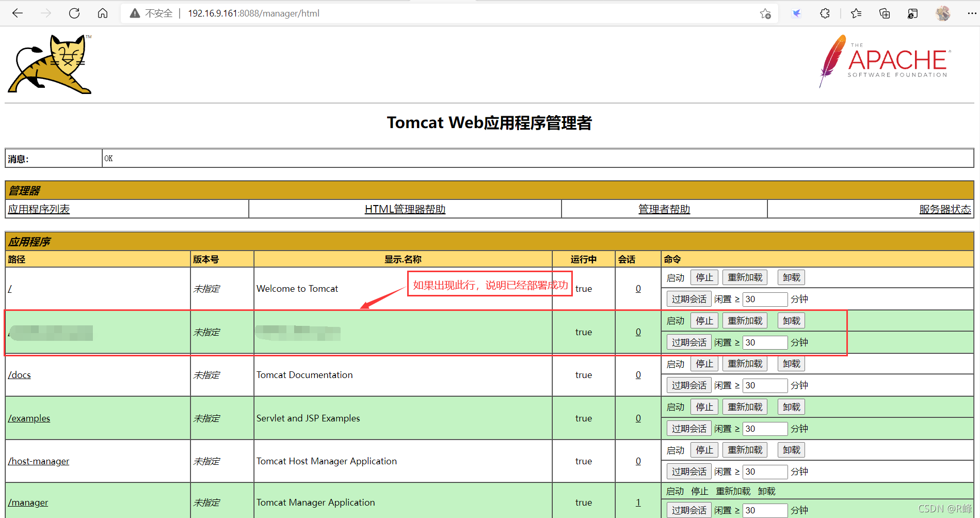Viewport: 980px width, 518px height.
Task: Click the back navigation arrow
Action: pyautogui.click(x=18, y=13)
